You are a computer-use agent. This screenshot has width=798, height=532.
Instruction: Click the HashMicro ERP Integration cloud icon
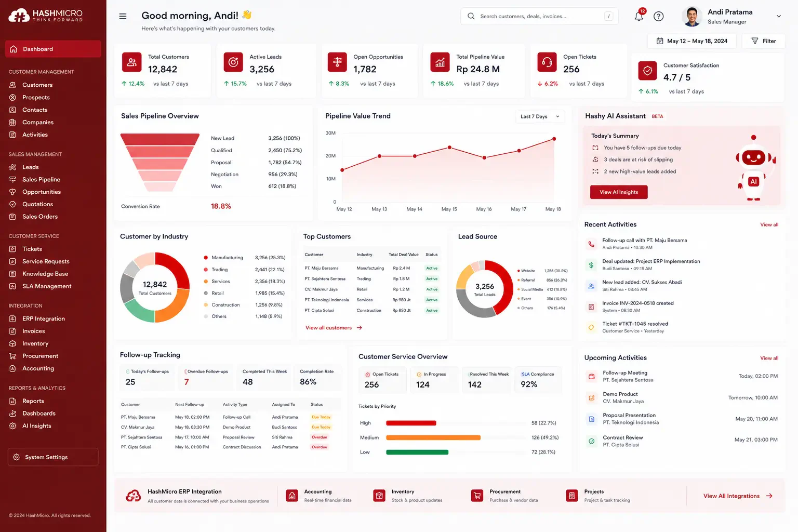point(134,496)
